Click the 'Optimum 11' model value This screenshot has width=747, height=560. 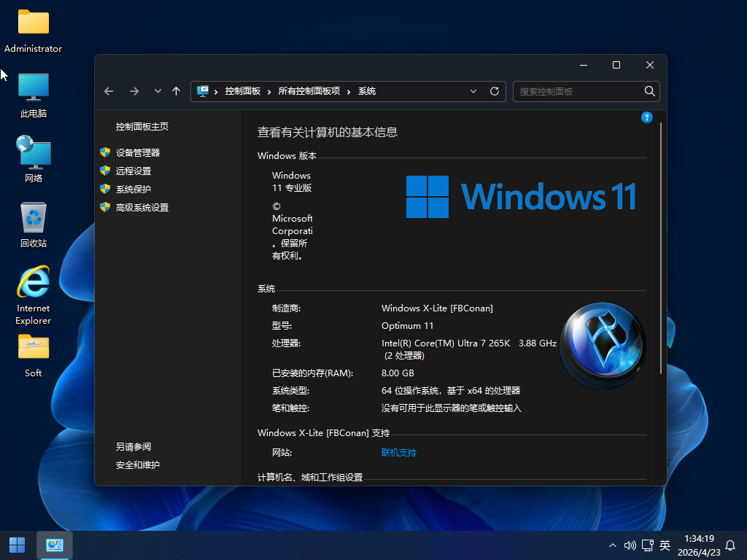click(407, 326)
